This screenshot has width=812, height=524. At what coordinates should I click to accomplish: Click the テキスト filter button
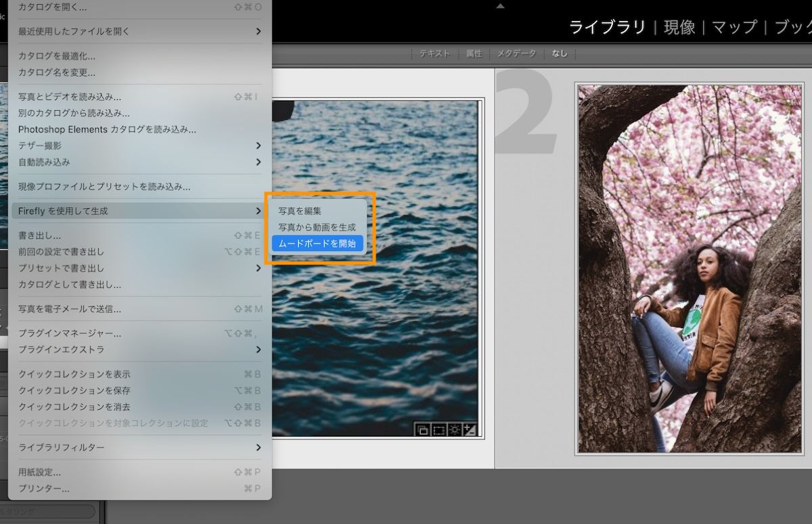point(434,53)
